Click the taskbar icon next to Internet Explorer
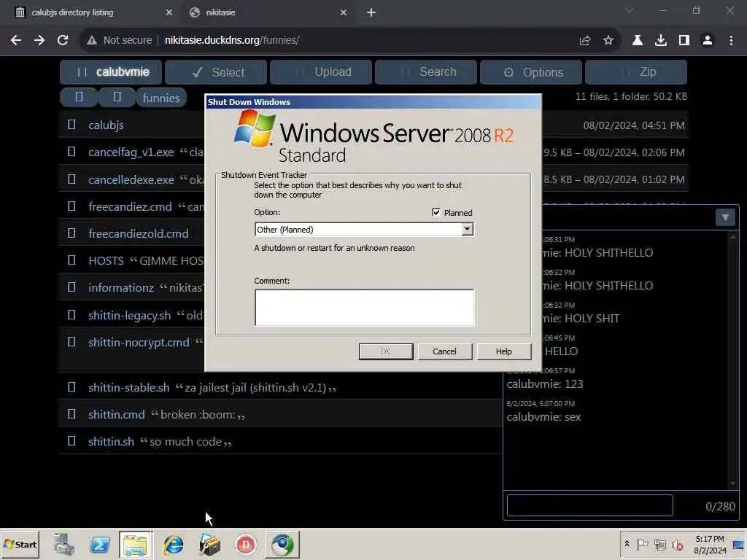Viewport: 747px width, 560px height. pos(209,544)
